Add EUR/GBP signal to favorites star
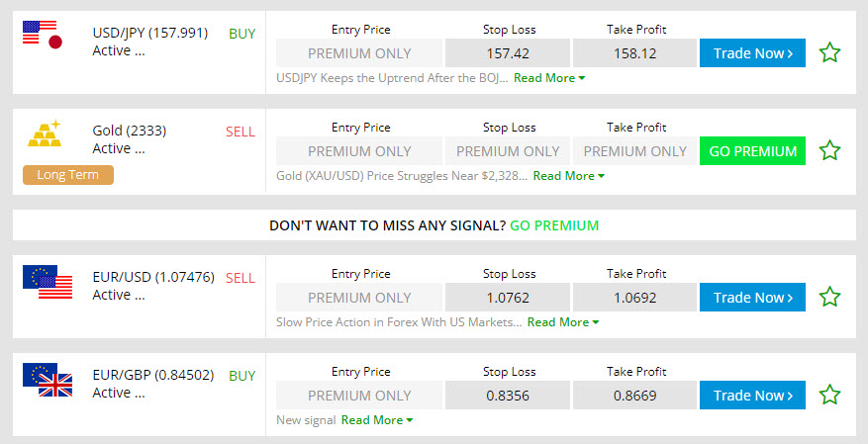The height and width of the screenshot is (444, 868). [x=829, y=396]
